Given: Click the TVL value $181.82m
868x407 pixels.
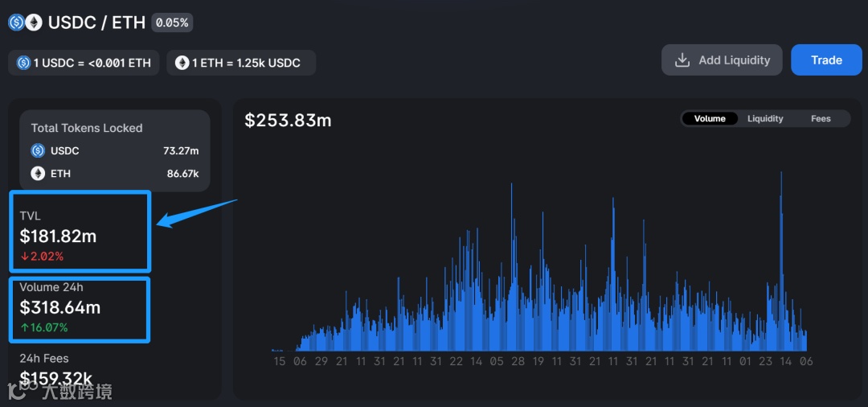Looking at the screenshot, I should coord(58,236).
